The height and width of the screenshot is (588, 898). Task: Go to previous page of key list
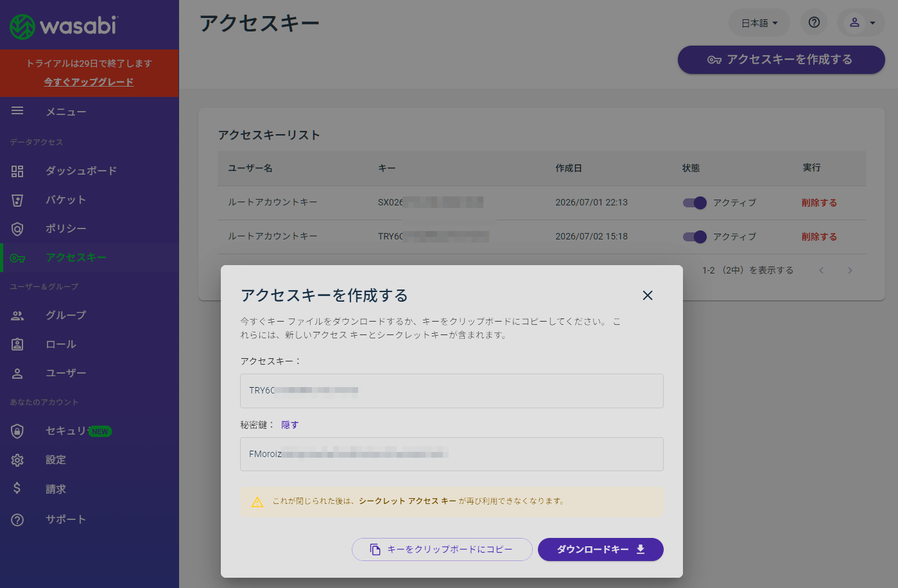click(821, 270)
